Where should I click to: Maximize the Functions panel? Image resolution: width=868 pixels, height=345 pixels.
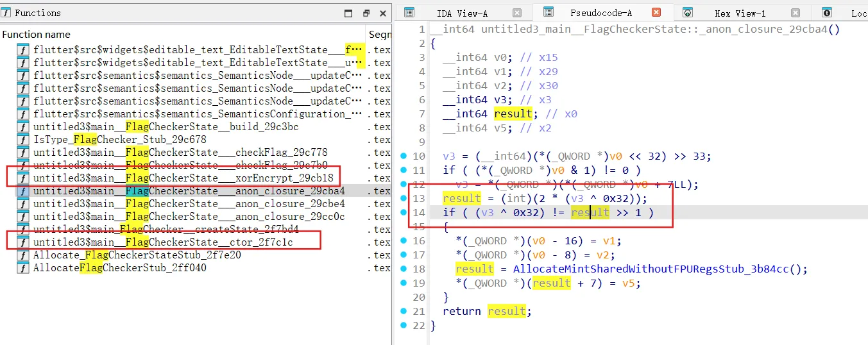tap(348, 13)
